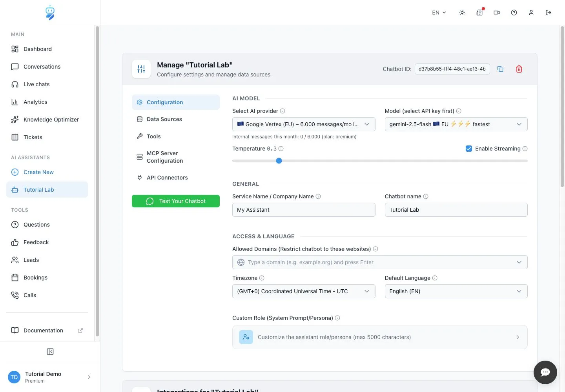
Task: Open the video tutorials camera icon
Action: click(497, 13)
